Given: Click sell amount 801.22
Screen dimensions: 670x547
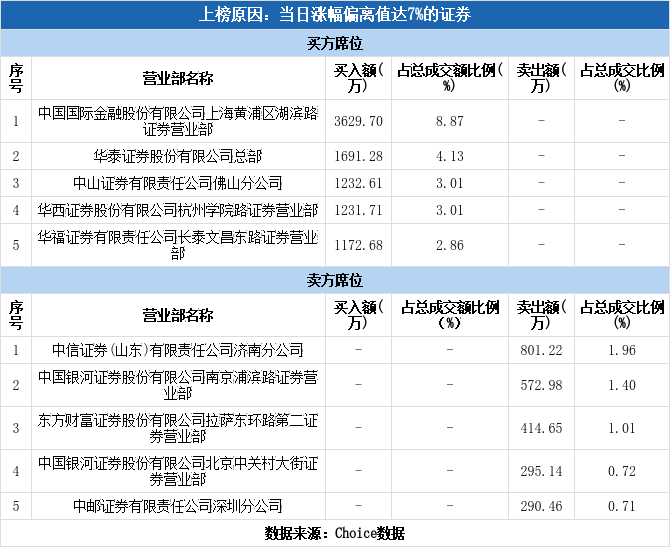Looking at the screenshot, I should click(x=541, y=350).
